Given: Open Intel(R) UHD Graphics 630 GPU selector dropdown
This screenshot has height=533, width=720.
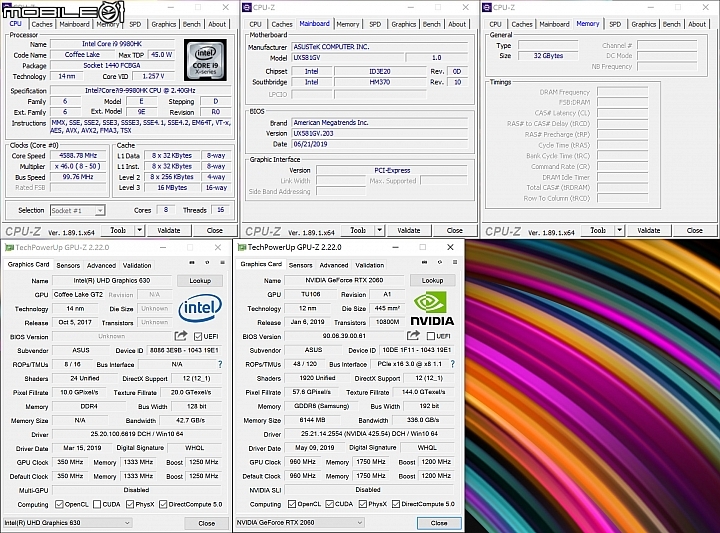Looking at the screenshot, I should click(x=68, y=522).
